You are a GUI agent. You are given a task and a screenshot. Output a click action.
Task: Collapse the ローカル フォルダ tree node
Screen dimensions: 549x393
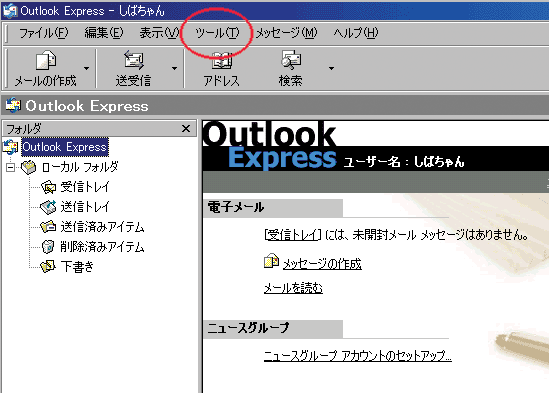(11, 167)
